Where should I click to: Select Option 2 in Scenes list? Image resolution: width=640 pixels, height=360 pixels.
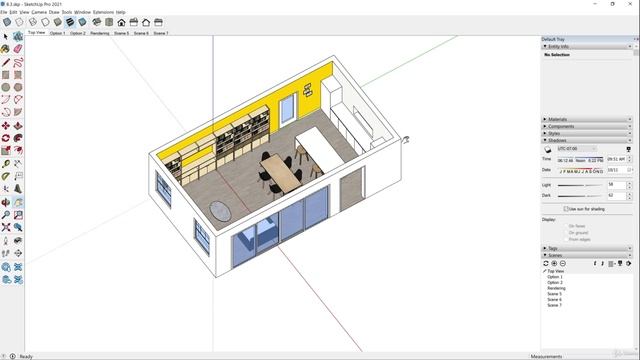[x=555, y=282]
